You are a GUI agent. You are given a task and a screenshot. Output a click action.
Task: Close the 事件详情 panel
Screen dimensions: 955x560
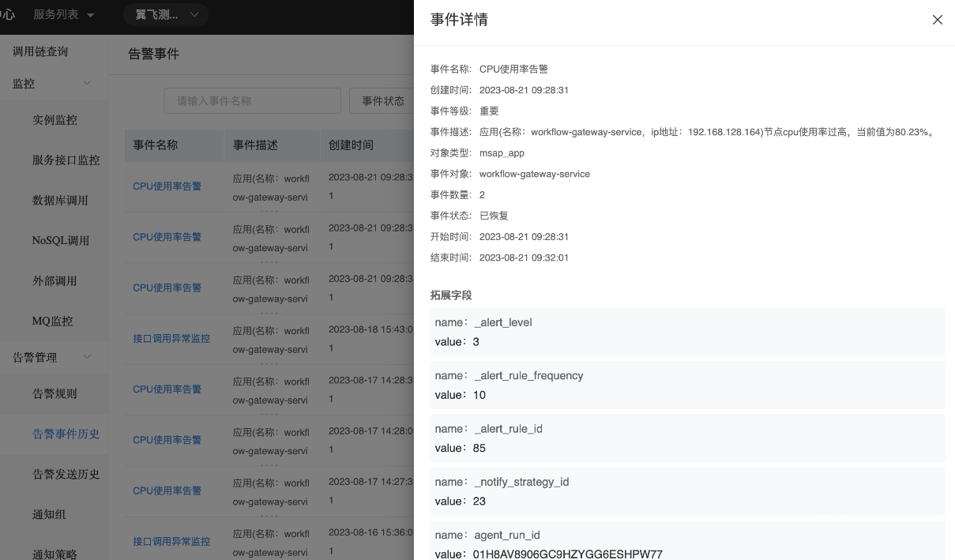pos(937,20)
